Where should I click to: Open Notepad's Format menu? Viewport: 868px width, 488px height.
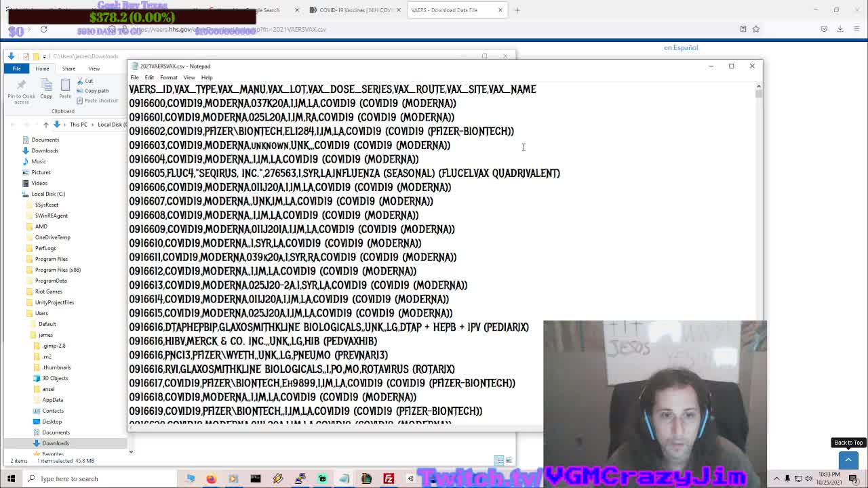tap(169, 77)
